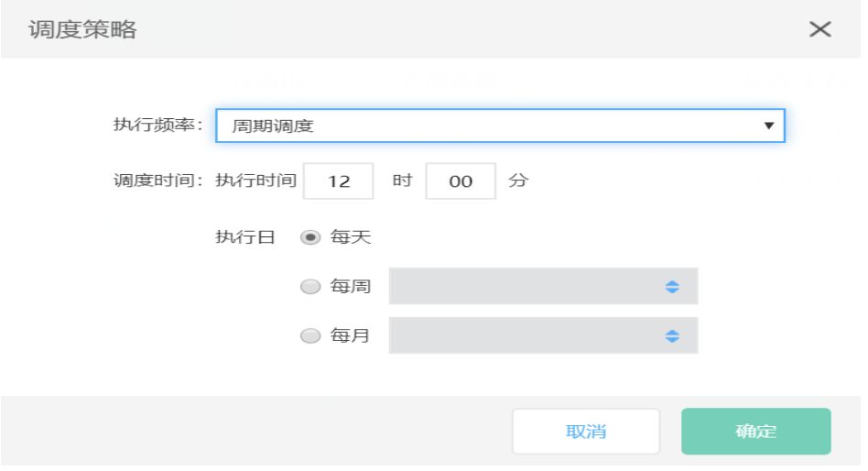Click the 执行时间 label text
868x471 pixels.
point(255,181)
